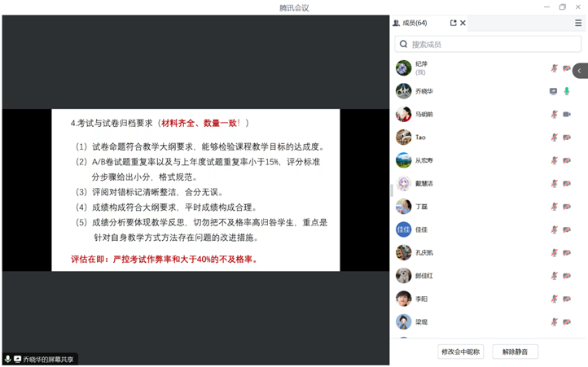The width and height of the screenshot is (588, 367).
Task: Click 马明前's camera icon
Action: [567, 114]
